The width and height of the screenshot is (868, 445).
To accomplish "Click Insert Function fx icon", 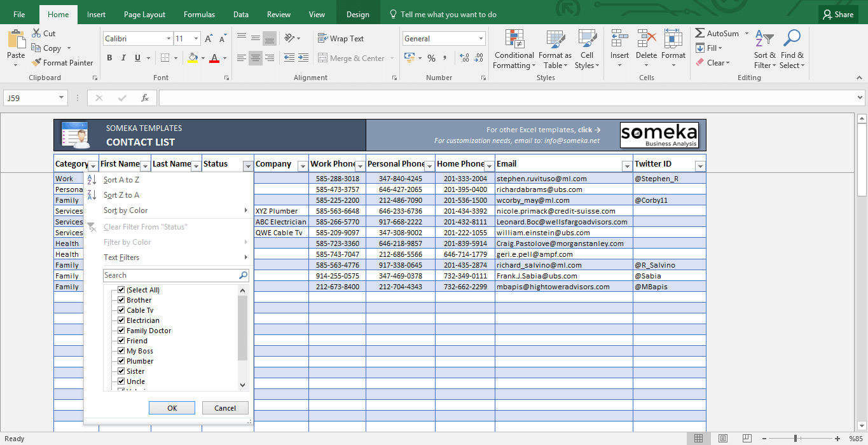I will [x=145, y=98].
